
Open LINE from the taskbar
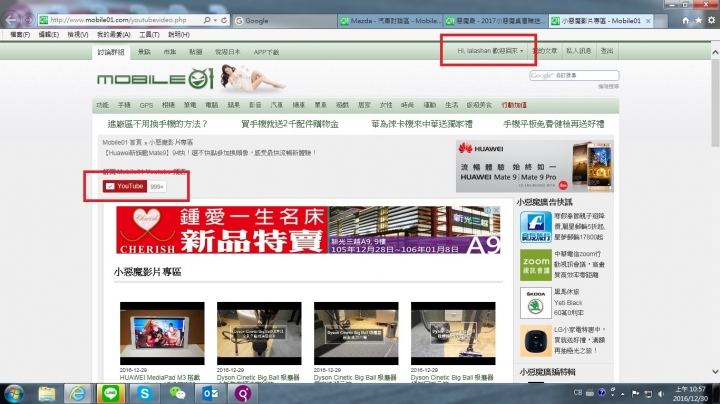tap(110, 394)
